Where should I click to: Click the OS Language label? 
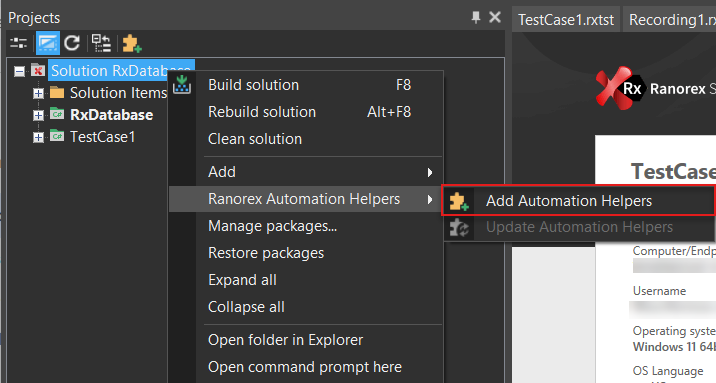point(668,371)
